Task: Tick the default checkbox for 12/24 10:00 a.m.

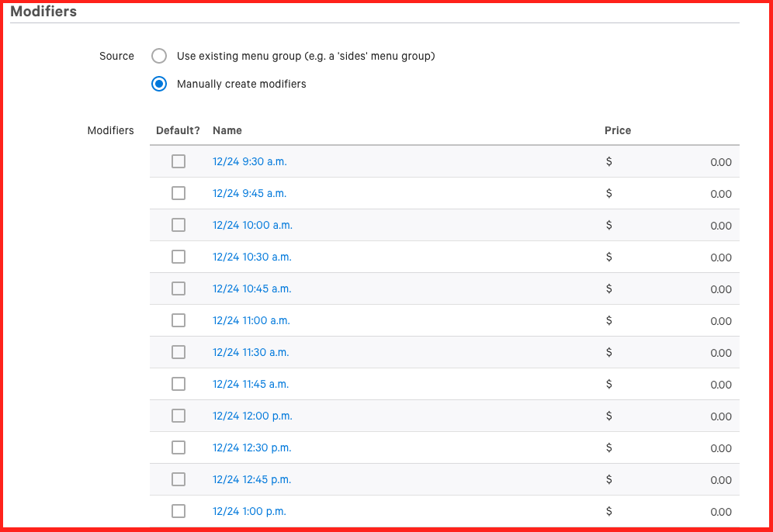Action: [179, 225]
